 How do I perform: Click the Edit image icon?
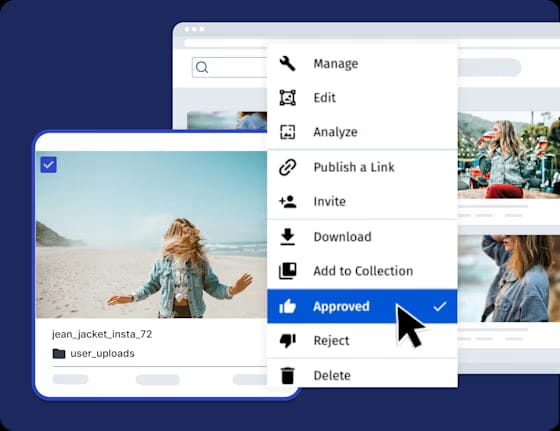(x=288, y=97)
